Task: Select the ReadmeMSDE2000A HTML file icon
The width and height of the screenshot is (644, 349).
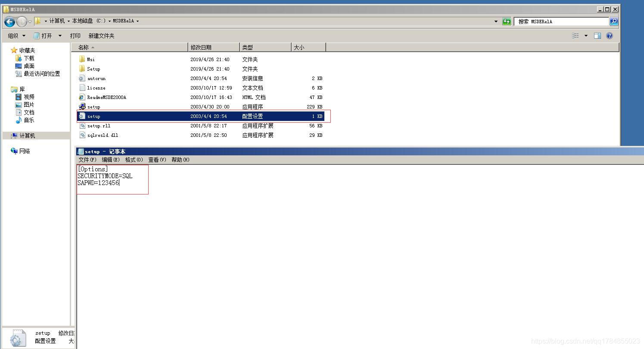Action: [82, 97]
